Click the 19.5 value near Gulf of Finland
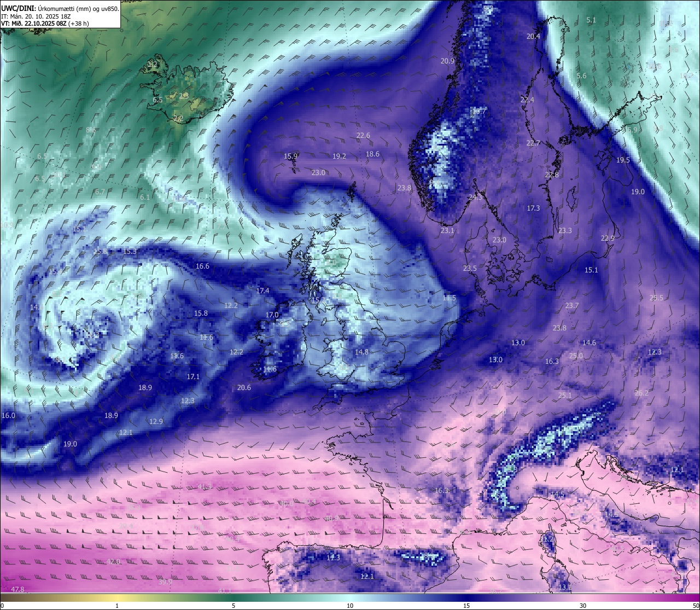 [623, 160]
